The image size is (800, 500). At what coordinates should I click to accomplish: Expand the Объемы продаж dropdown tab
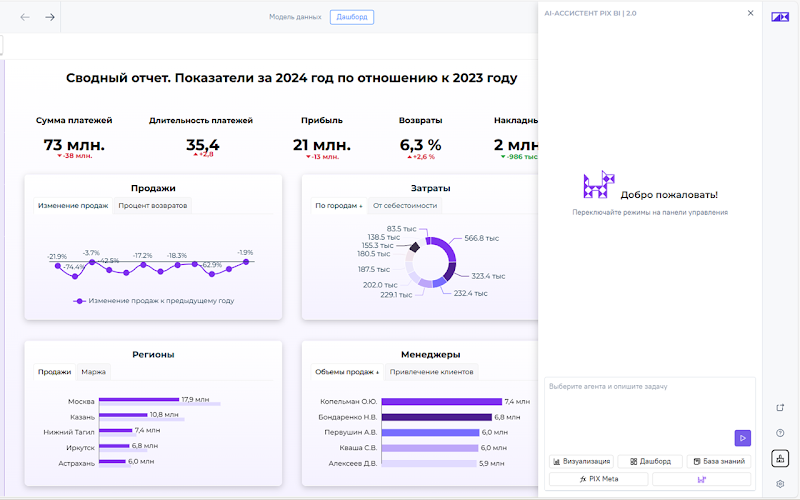pyautogui.click(x=347, y=372)
